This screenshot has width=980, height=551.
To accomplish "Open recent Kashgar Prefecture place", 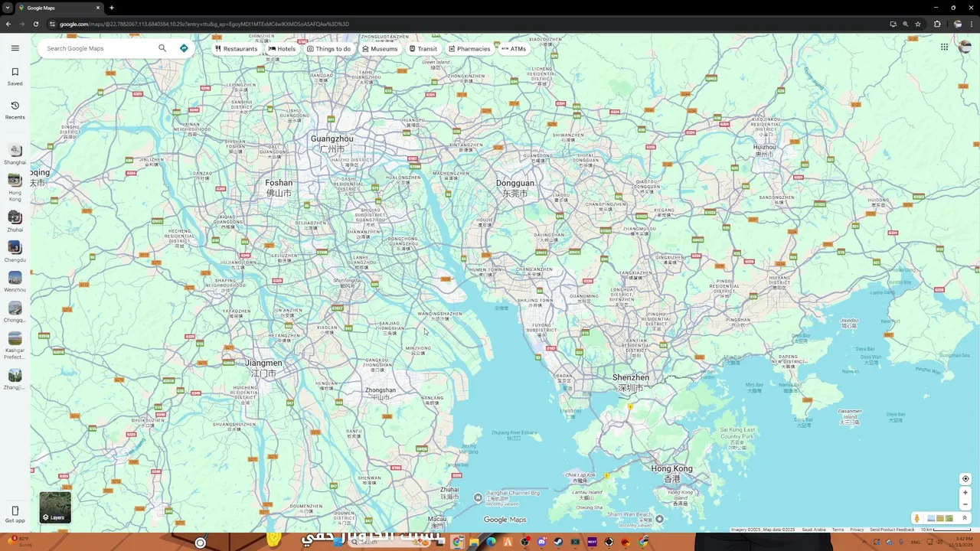I will (x=15, y=345).
